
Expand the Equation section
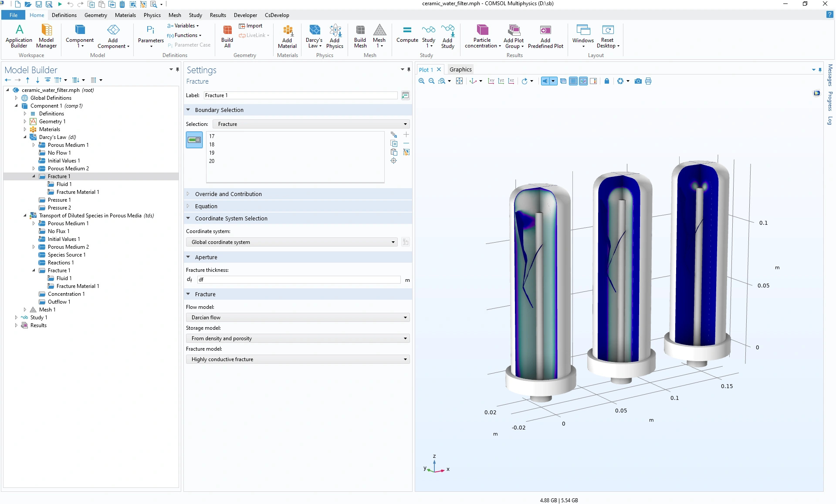298,206
